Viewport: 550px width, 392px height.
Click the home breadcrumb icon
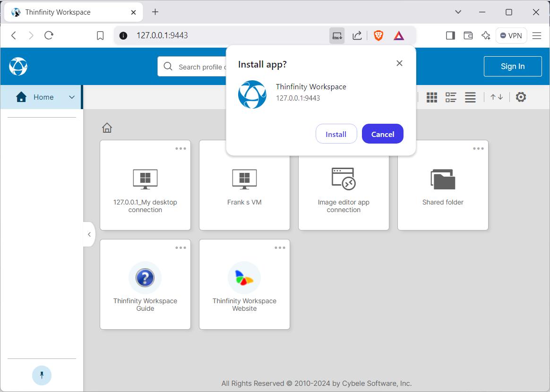click(x=107, y=128)
